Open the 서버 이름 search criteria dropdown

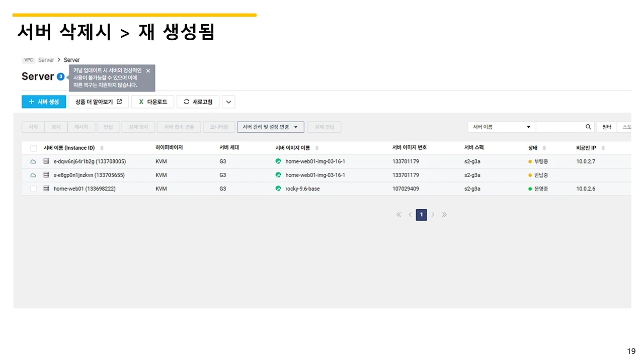[501, 127]
